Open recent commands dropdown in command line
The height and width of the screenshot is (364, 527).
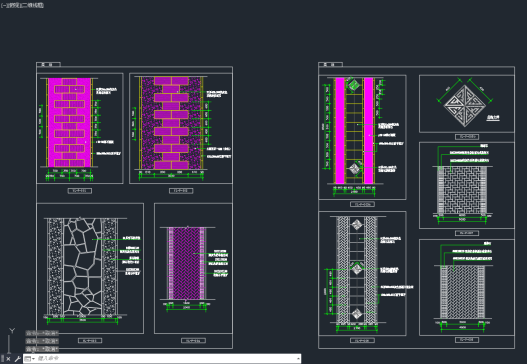click(x=30, y=359)
